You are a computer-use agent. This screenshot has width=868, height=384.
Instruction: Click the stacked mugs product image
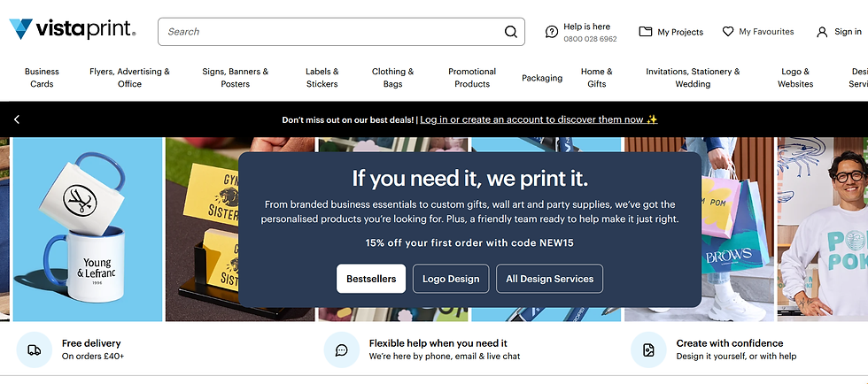(88, 229)
